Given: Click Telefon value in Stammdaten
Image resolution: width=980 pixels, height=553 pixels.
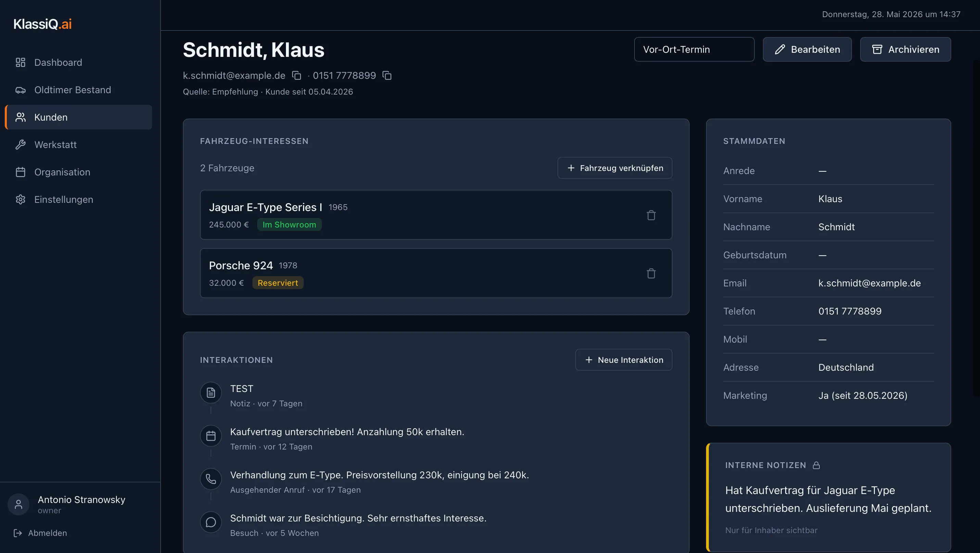Looking at the screenshot, I should tap(850, 311).
